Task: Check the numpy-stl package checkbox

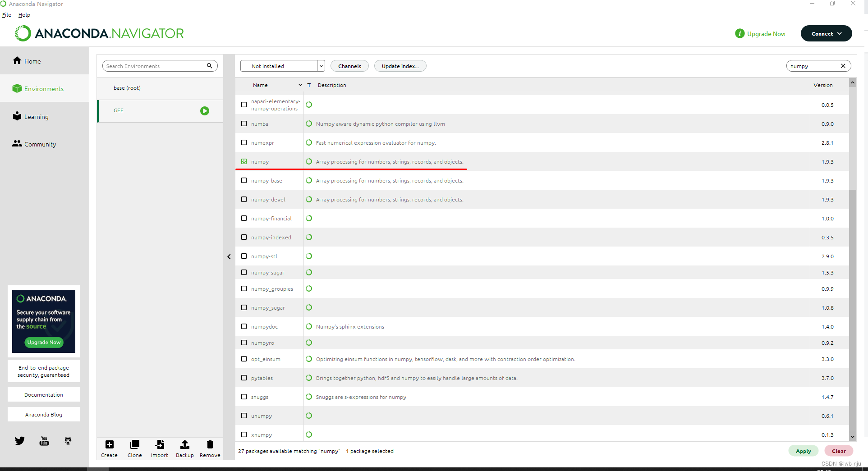Action: click(x=244, y=256)
